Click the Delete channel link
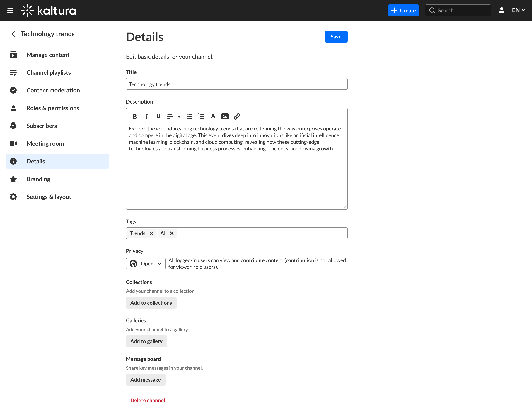 click(148, 400)
